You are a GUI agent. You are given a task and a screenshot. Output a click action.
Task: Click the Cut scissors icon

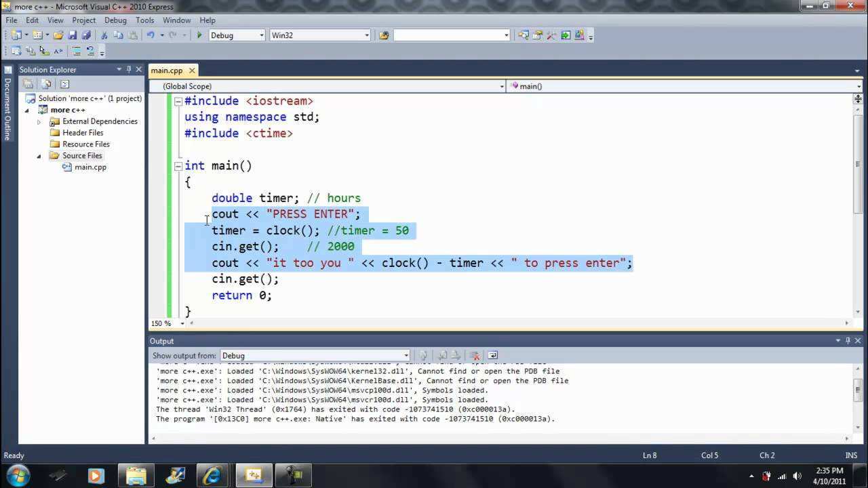click(x=104, y=35)
